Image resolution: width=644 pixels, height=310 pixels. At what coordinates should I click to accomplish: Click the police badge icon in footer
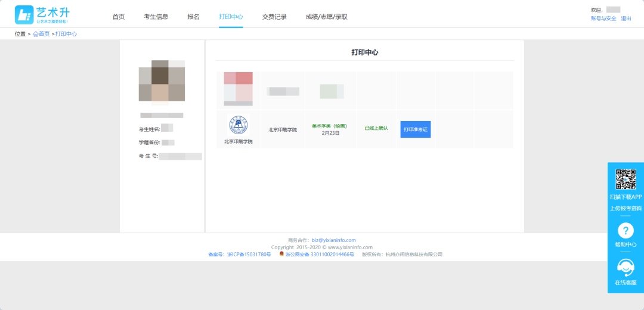(281, 254)
